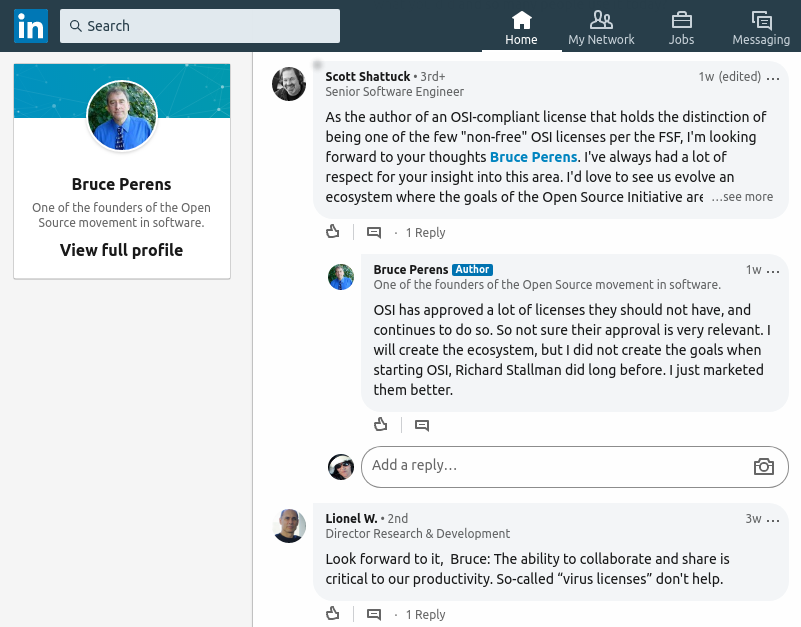Screen dimensions: 801x627
Task: Open Scott Shattuck's avatar
Action: coord(289,84)
